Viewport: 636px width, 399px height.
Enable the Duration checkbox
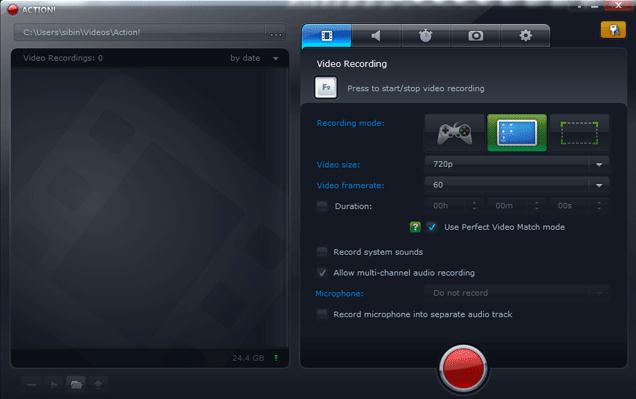click(x=322, y=206)
